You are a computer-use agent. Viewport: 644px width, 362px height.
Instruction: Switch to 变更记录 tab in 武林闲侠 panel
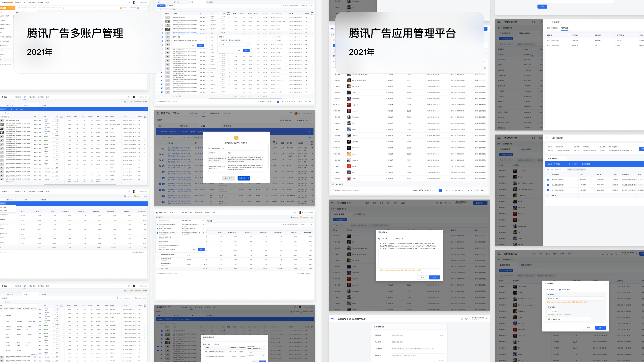[x=565, y=28]
